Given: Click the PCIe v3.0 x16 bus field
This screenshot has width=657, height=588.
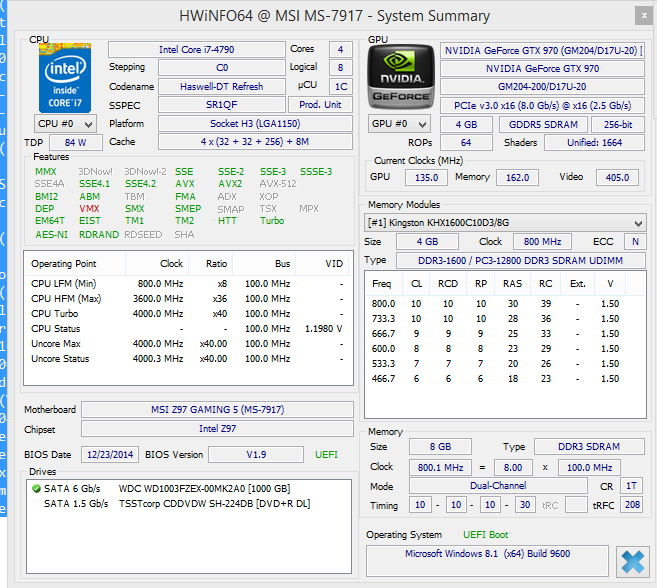Looking at the screenshot, I should (x=542, y=106).
